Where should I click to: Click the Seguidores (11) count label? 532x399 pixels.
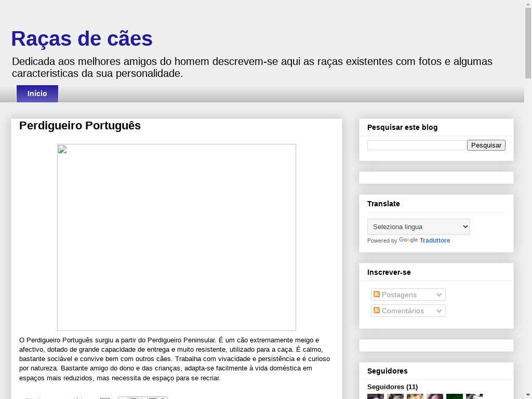[392, 387]
